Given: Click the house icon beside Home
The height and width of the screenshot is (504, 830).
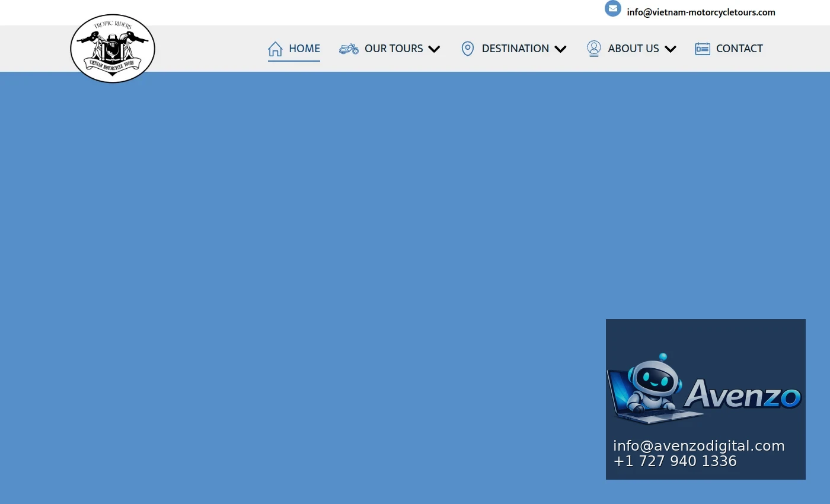Looking at the screenshot, I should tap(275, 49).
